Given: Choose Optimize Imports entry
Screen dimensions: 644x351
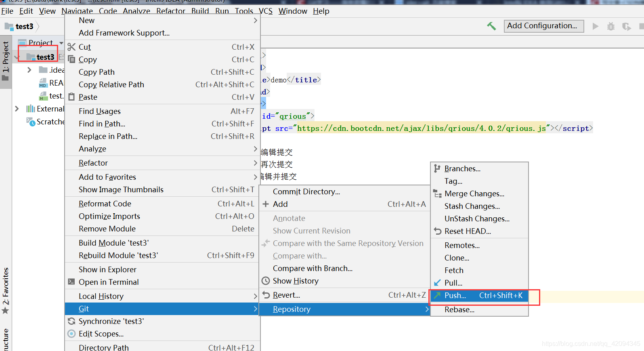Looking at the screenshot, I should [x=162, y=216].
